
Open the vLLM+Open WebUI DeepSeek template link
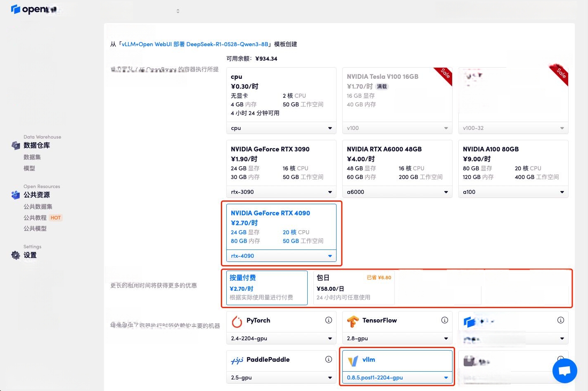click(x=195, y=44)
